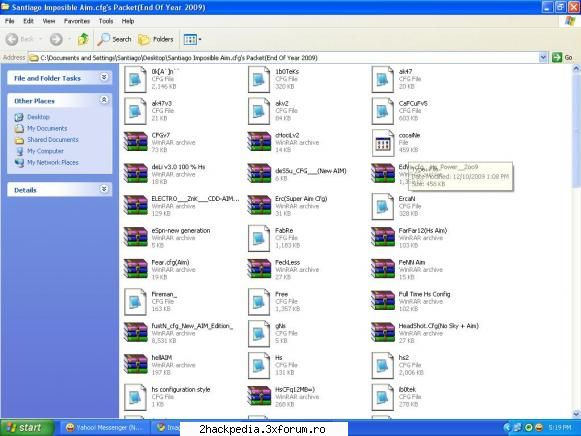581x436 pixels.
Task: Click the Up folder toolbar icon
Action: (83, 39)
